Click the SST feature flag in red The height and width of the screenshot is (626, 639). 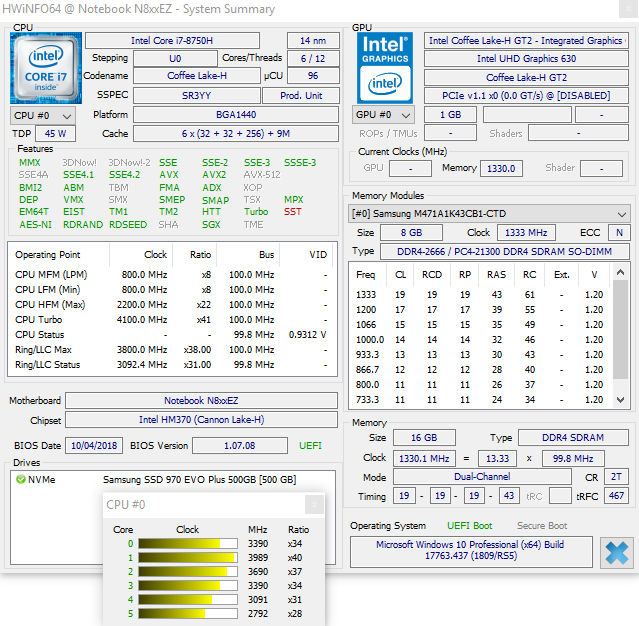pyautogui.click(x=293, y=212)
